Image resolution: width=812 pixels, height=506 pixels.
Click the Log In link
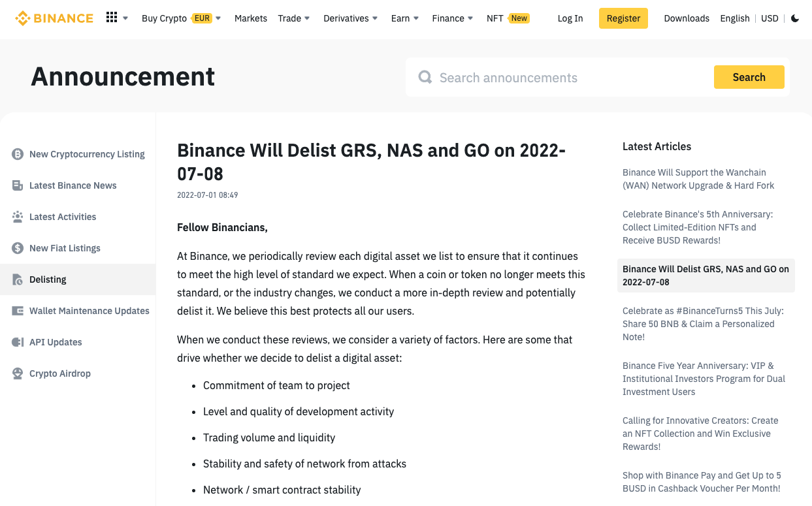point(570,18)
